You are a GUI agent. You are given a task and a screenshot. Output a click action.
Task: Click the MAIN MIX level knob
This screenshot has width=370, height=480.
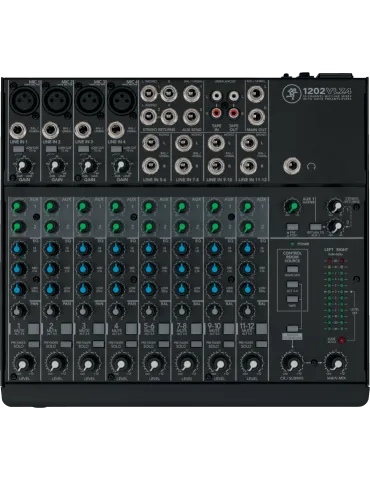[336, 364]
